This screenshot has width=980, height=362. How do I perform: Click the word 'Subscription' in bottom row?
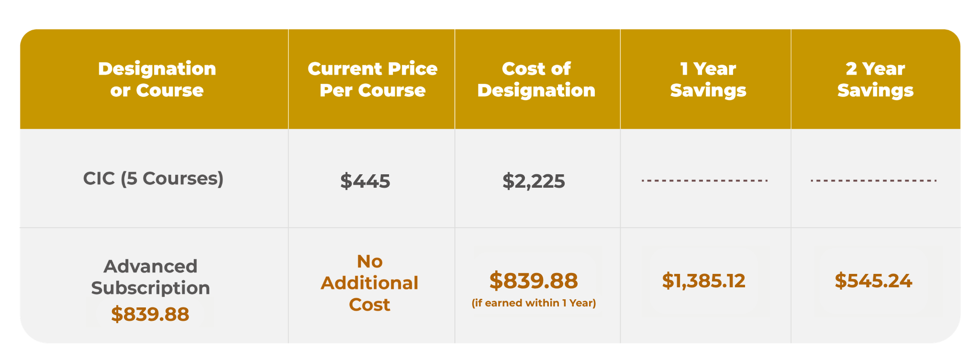pos(150,288)
